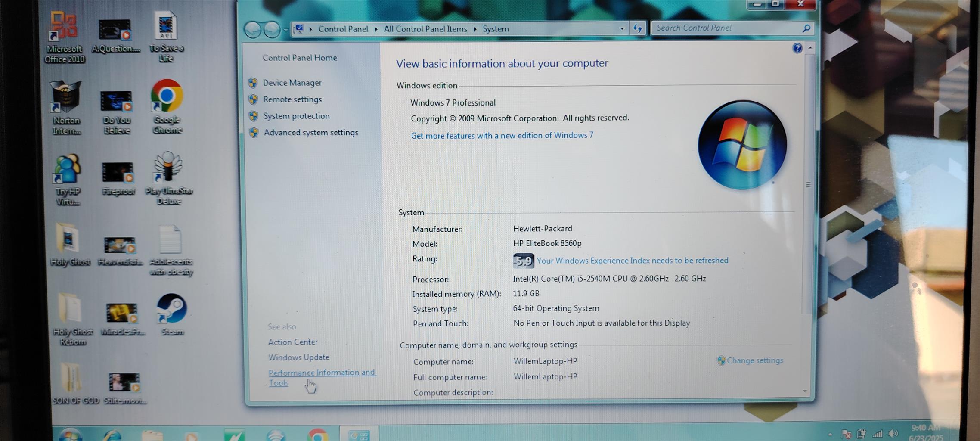Image resolution: width=980 pixels, height=441 pixels.
Task: Click the vertical scrollbar down arrow
Action: [805, 391]
